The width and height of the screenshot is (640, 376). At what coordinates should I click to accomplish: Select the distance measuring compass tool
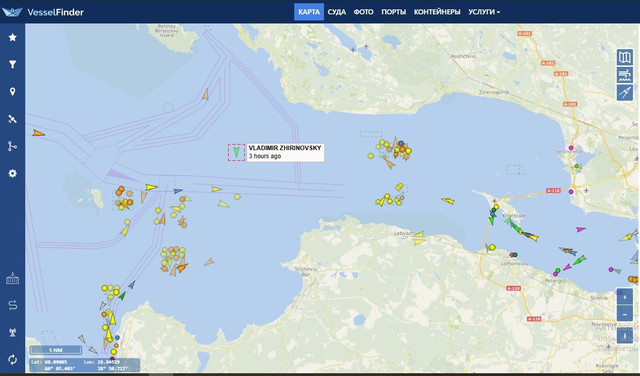coord(624,93)
